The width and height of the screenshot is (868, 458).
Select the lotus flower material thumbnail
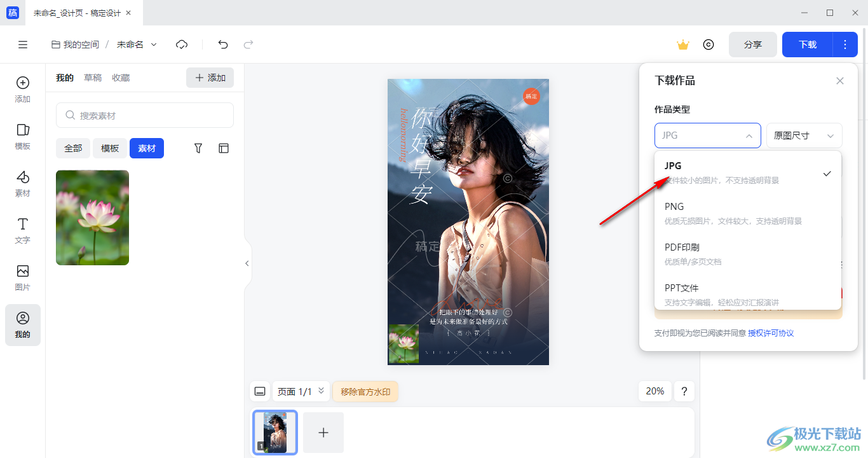(x=92, y=218)
